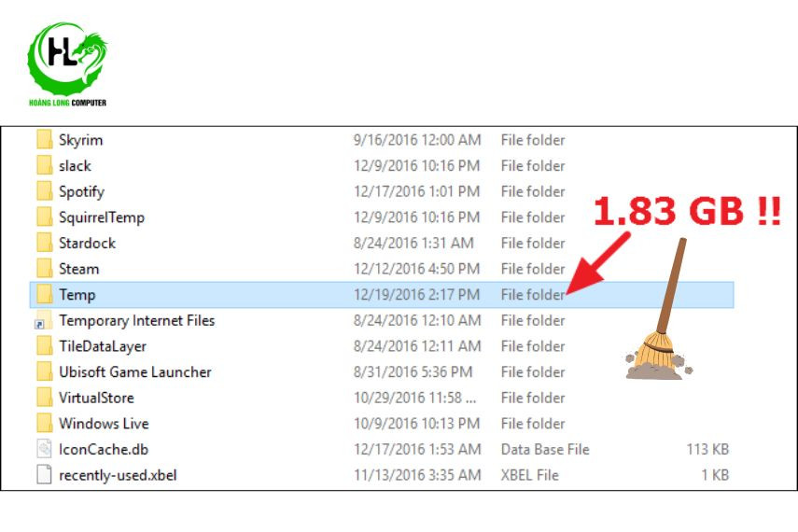Click the XBEL File type
Screen dimensions: 798x532
[x=530, y=475]
